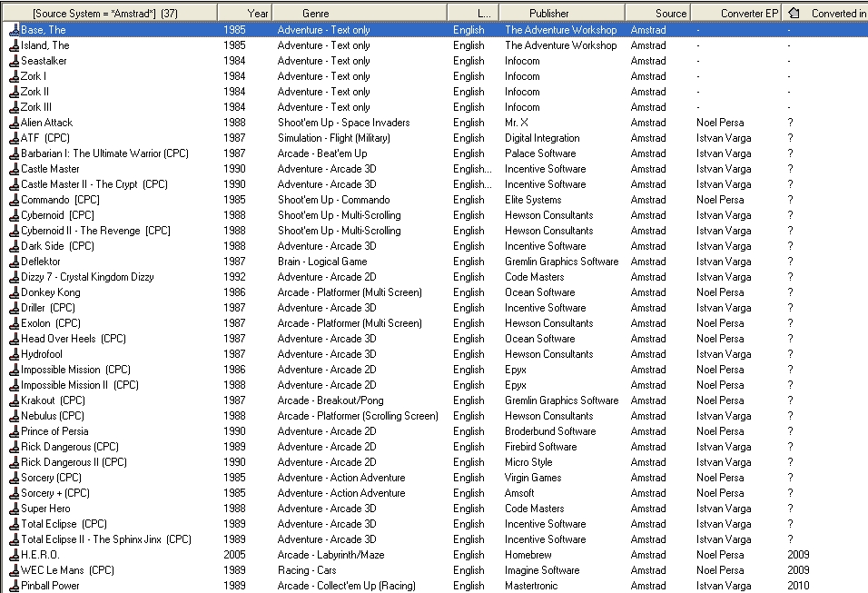Click the joystick icon beside Sorcery + [CPC]
The height and width of the screenshot is (593, 868).
tap(15, 493)
